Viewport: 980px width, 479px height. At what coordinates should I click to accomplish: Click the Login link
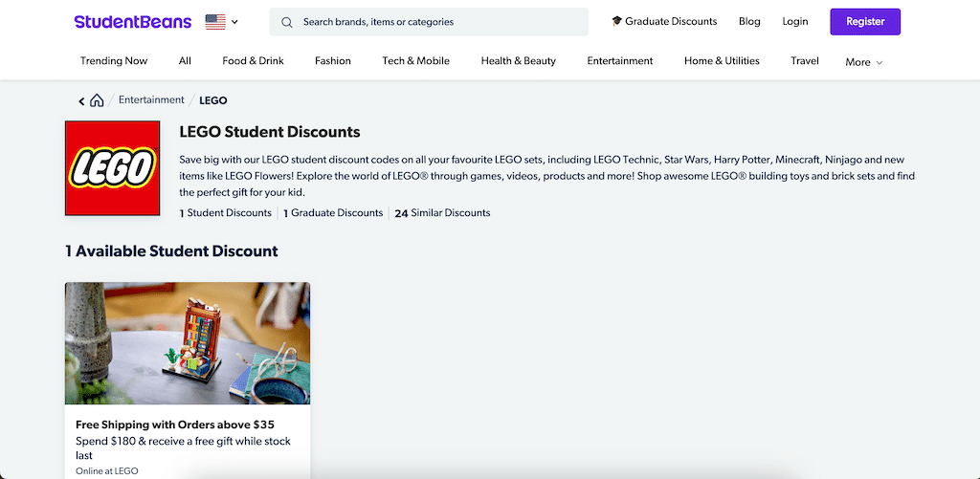794,21
